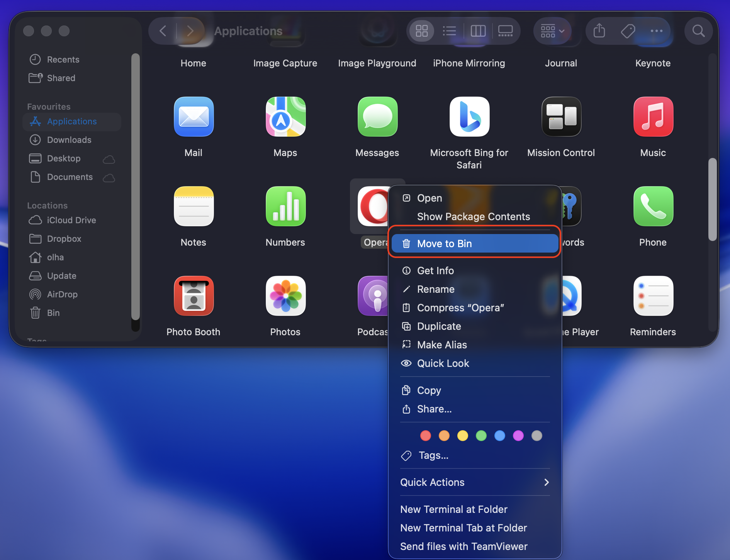
Task: Apply the green tag color
Action: [481, 436]
